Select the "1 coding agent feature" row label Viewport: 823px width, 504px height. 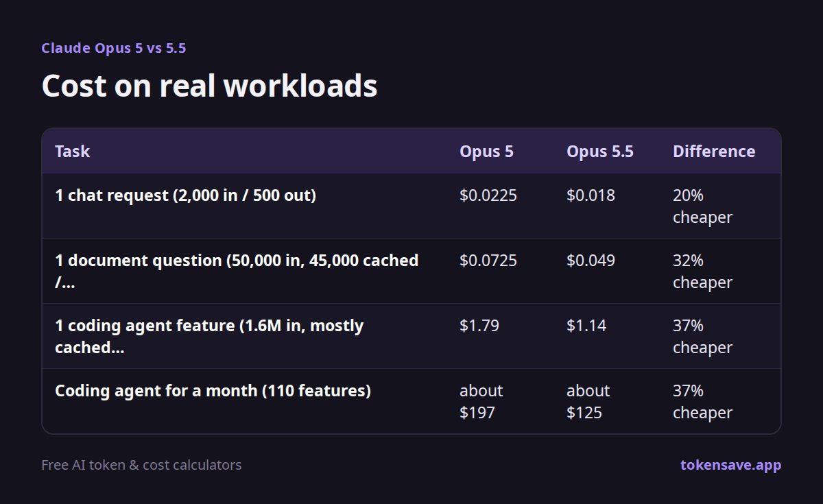coord(209,337)
